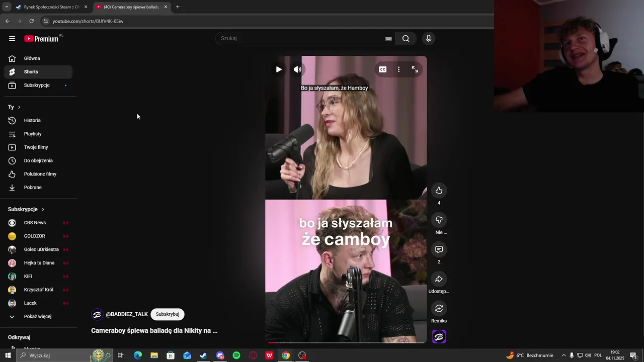The height and width of the screenshot is (362, 644).
Task: Select Shorts in the sidebar
Action: [38, 72]
